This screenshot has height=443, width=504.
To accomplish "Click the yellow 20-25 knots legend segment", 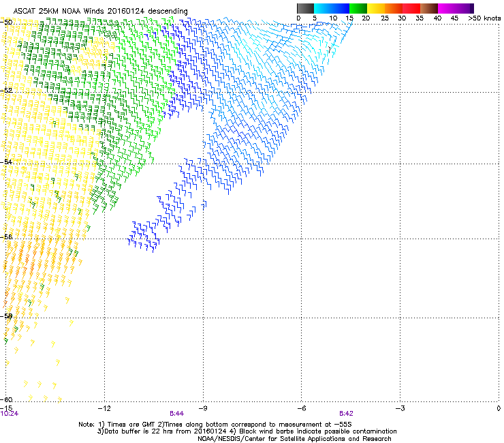I will (x=376, y=8).
